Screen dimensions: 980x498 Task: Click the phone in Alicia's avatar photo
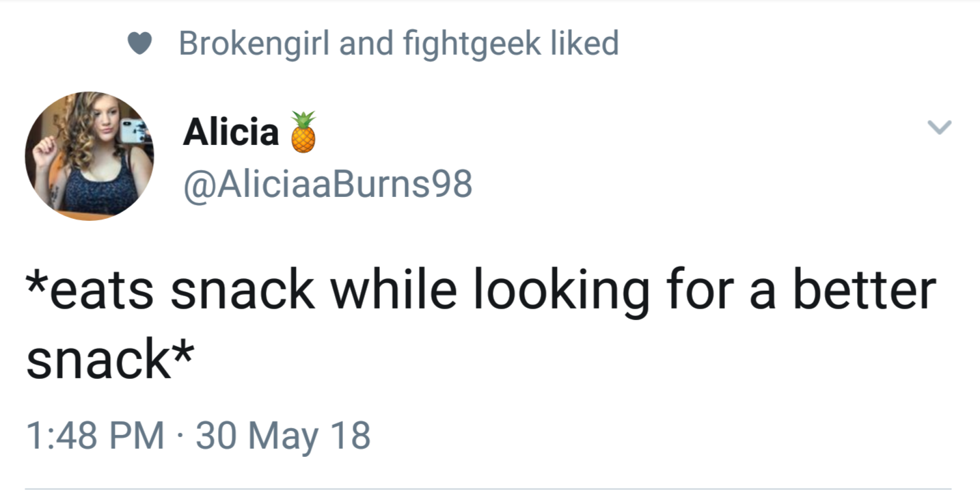click(x=133, y=130)
